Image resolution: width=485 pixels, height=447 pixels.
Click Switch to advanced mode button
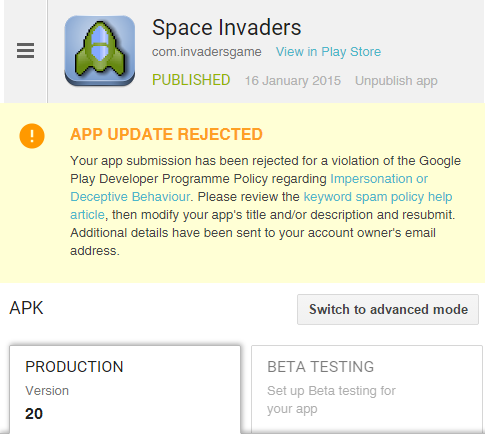coord(388,309)
